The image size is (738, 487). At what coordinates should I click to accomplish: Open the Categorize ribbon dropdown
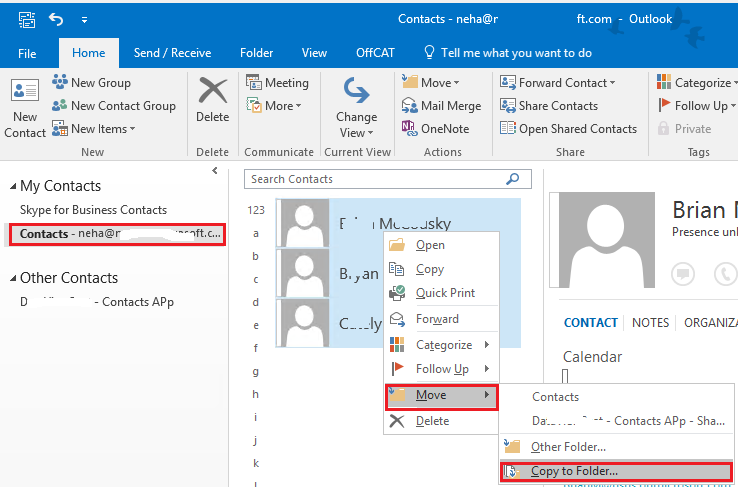[x=697, y=83]
